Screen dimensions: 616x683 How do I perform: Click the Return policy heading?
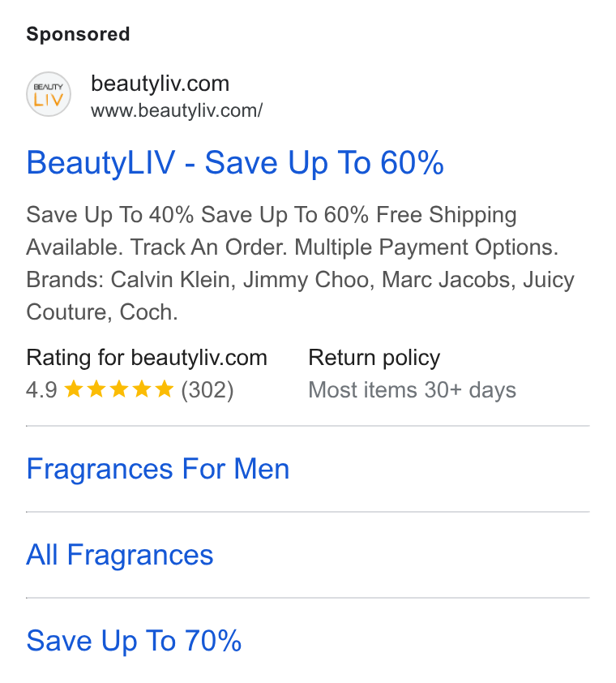click(x=374, y=358)
